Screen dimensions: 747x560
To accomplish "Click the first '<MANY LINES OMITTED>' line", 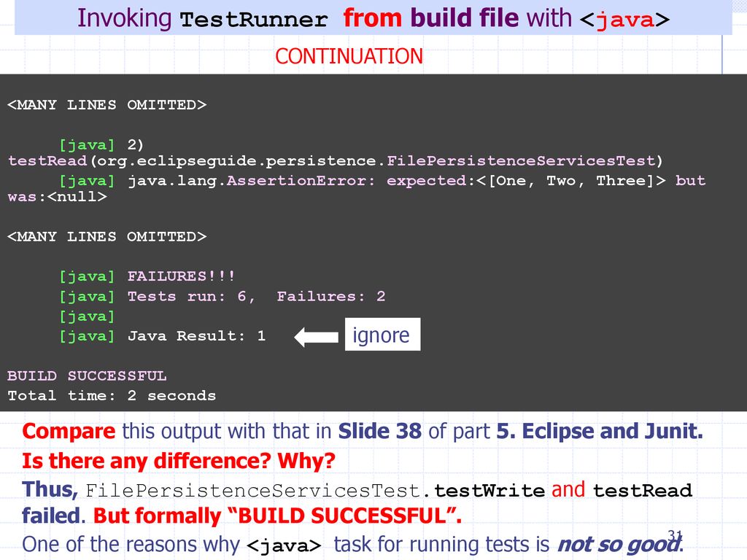I will pyautogui.click(x=107, y=105).
